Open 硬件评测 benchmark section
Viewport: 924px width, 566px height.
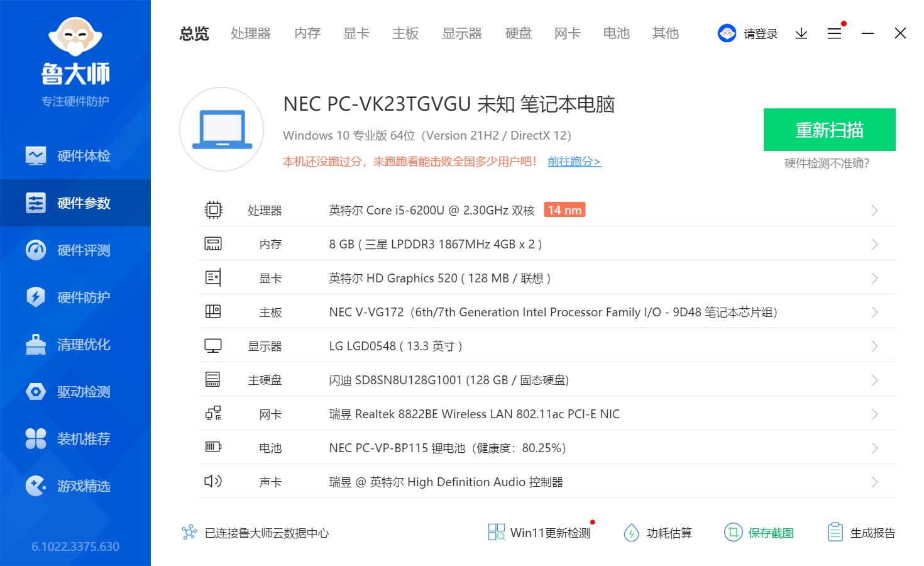(x=75, y=250)
